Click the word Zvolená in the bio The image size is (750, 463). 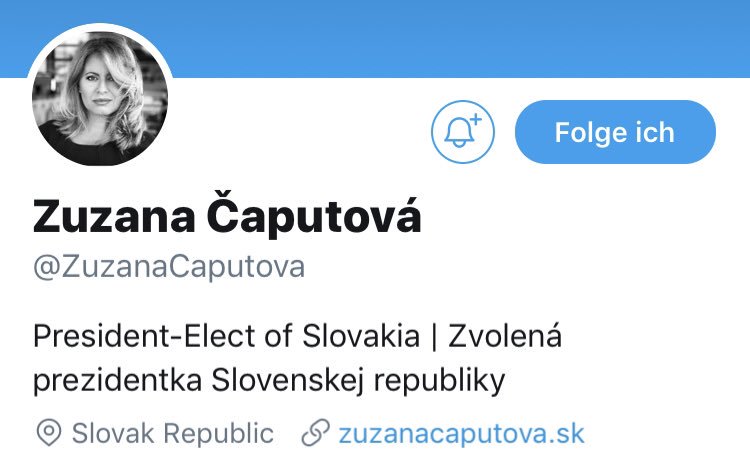point(505,336)
